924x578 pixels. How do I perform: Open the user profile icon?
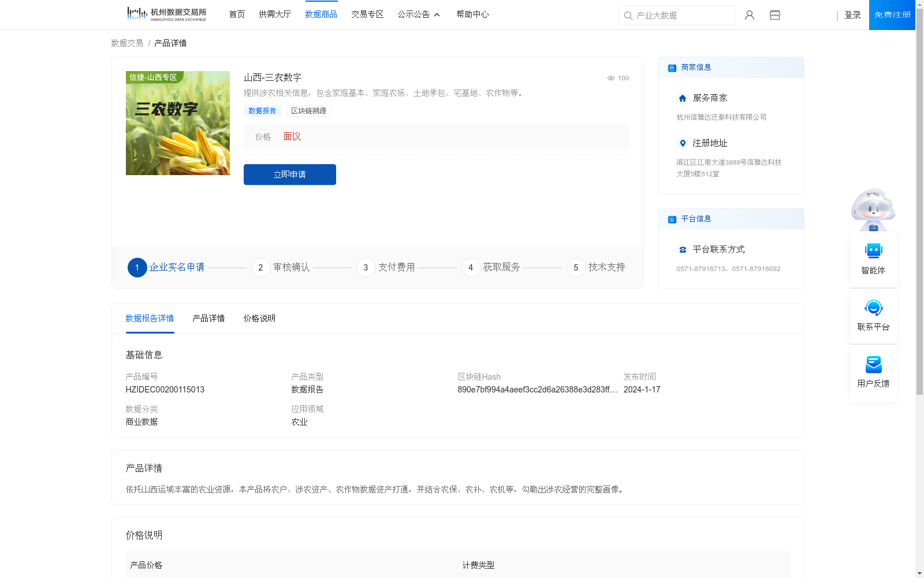[x=750, y=15]
